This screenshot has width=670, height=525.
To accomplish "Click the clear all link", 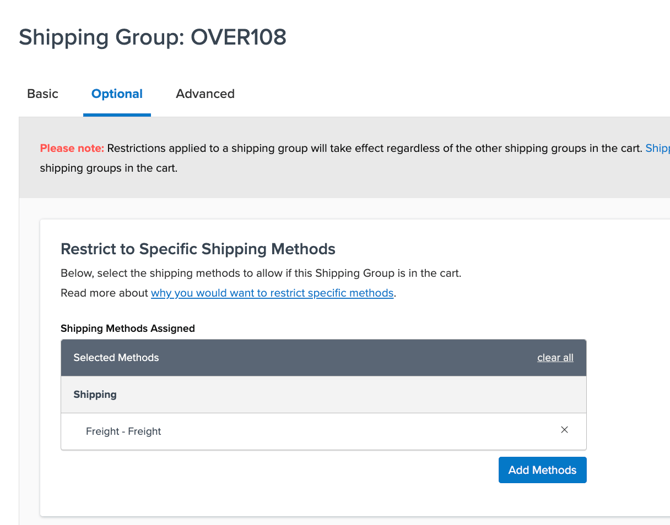I will tap(555, 358).
